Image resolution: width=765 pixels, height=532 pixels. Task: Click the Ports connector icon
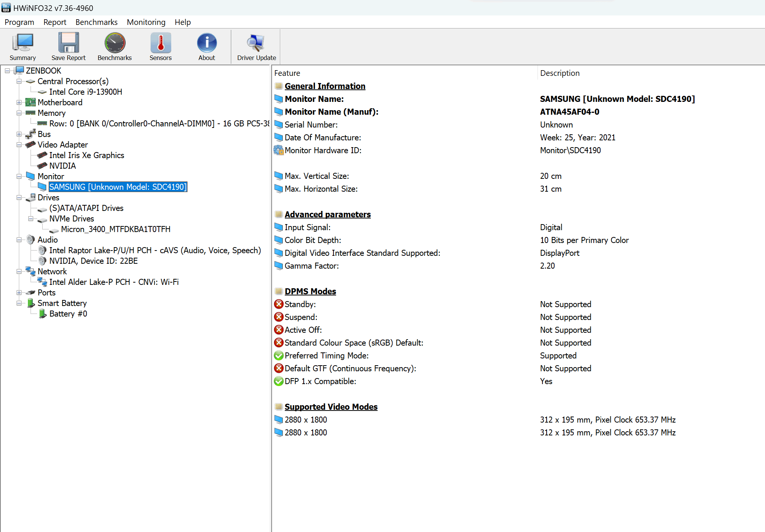click(x=30, y=292)
